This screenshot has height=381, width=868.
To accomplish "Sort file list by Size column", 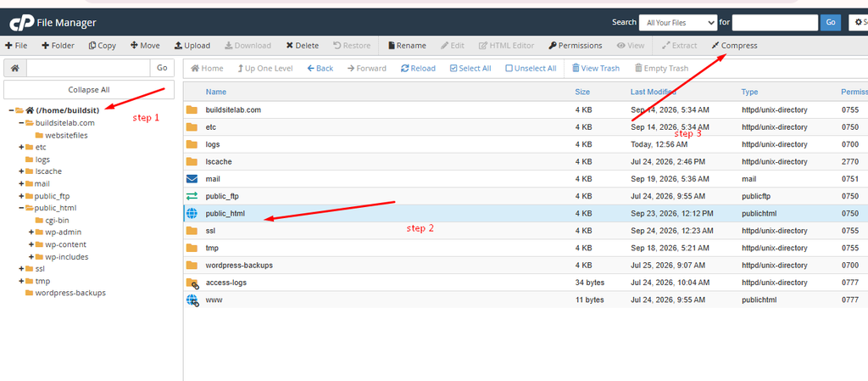I will coord(582,92).
